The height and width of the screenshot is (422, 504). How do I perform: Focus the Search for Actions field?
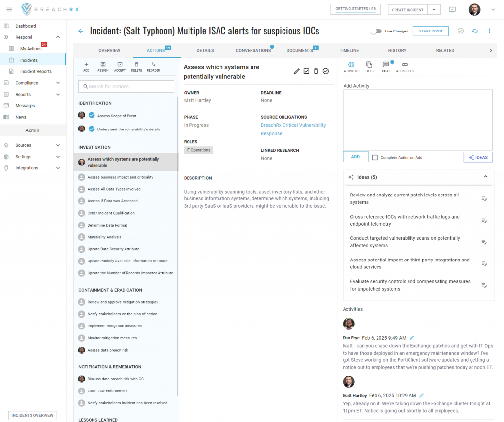tap(126, 86)
